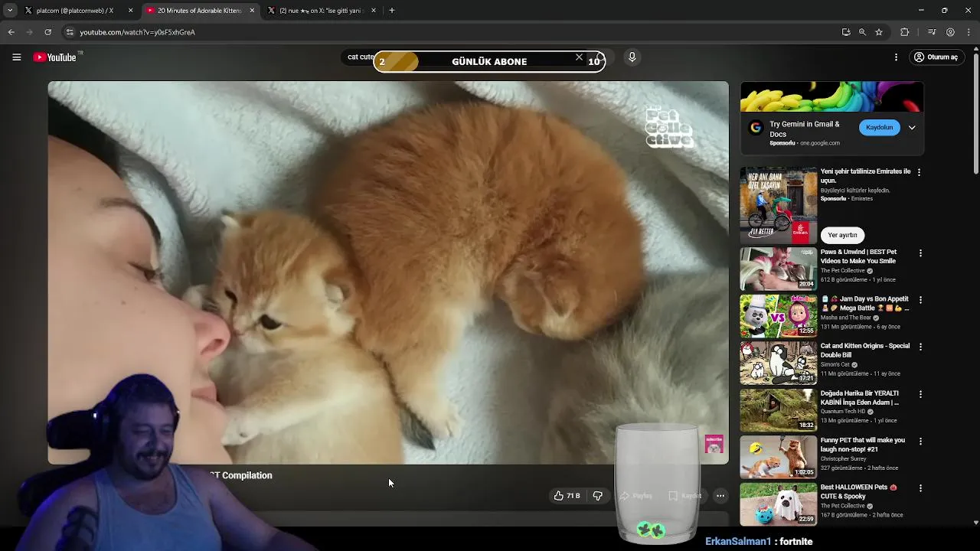Reload the page with the refresh icon
The height and width of the screenshot is (551, 980).
[x=47, y=32]
